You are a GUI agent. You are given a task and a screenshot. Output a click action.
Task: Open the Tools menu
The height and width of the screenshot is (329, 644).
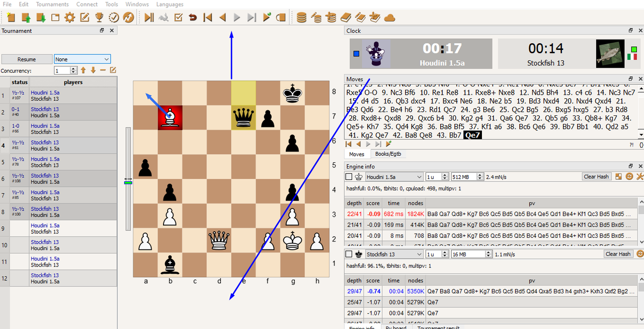click(x=112, y=4)
